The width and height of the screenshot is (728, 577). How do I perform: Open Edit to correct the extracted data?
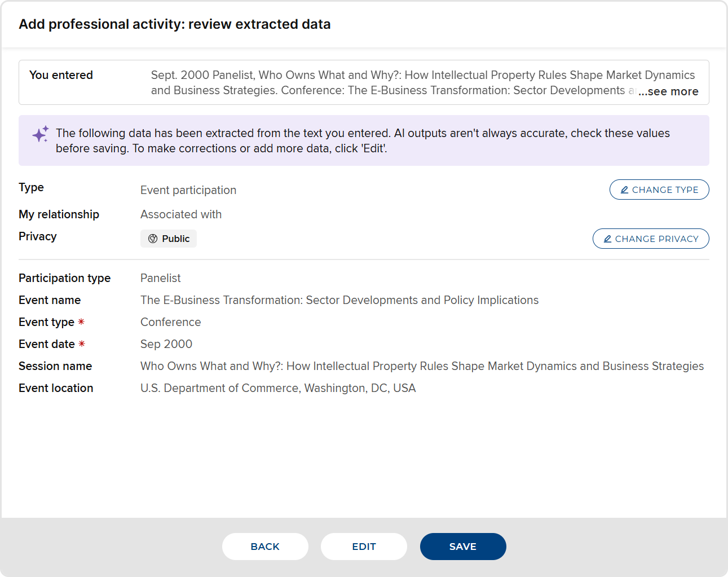tap(364, 547)
